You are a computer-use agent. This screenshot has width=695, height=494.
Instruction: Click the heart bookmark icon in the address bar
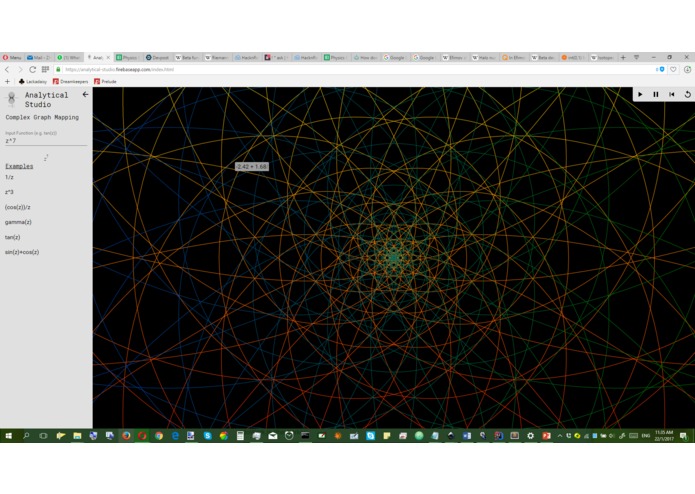pos(673,70)
